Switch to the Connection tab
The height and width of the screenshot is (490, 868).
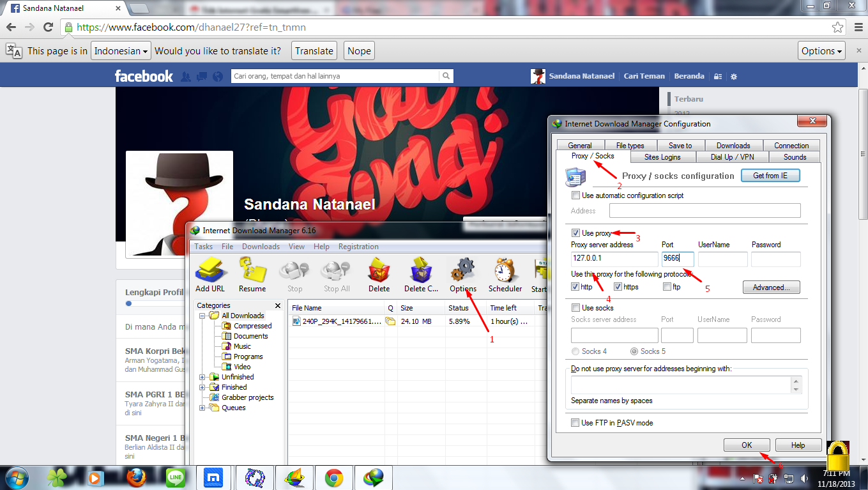pos(791,145)
